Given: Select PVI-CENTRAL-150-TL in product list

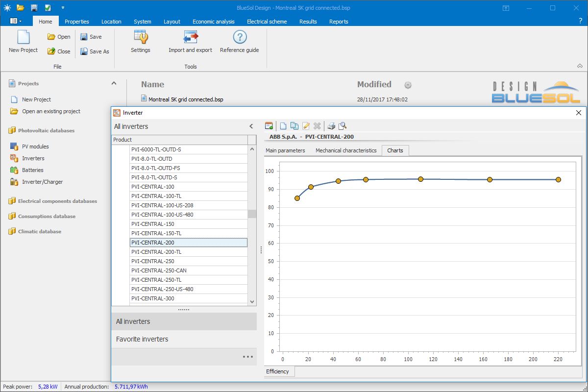Looking at the screenshot, I should click(x=189, y=233).
